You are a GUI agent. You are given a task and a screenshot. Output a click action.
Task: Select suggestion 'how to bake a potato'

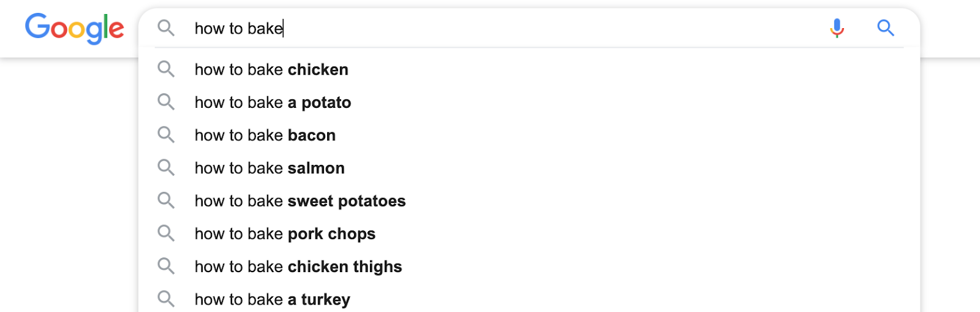pos(529,102)
